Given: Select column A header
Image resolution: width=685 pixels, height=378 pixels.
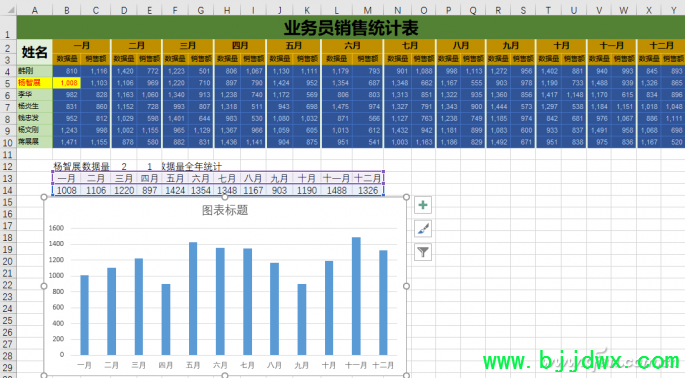Looking at the screenshot, I should (x=35, y=10).
